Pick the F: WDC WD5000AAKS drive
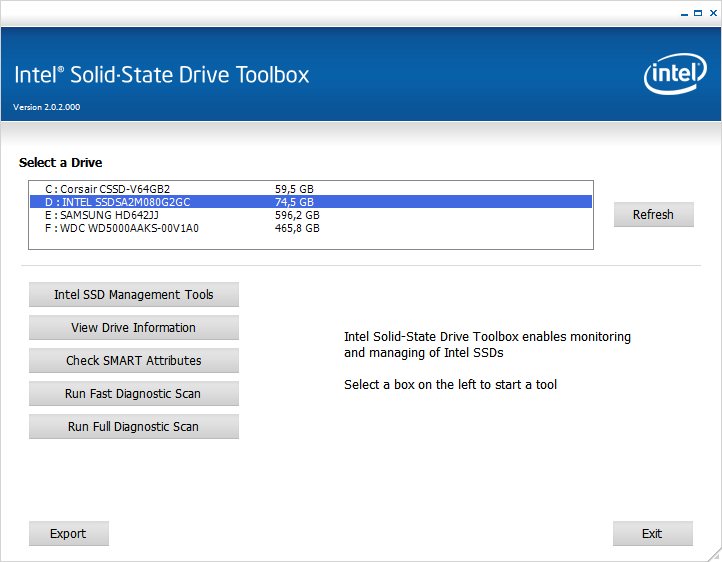Viewport: 722px width, 562px height. (x=121, y=227)
